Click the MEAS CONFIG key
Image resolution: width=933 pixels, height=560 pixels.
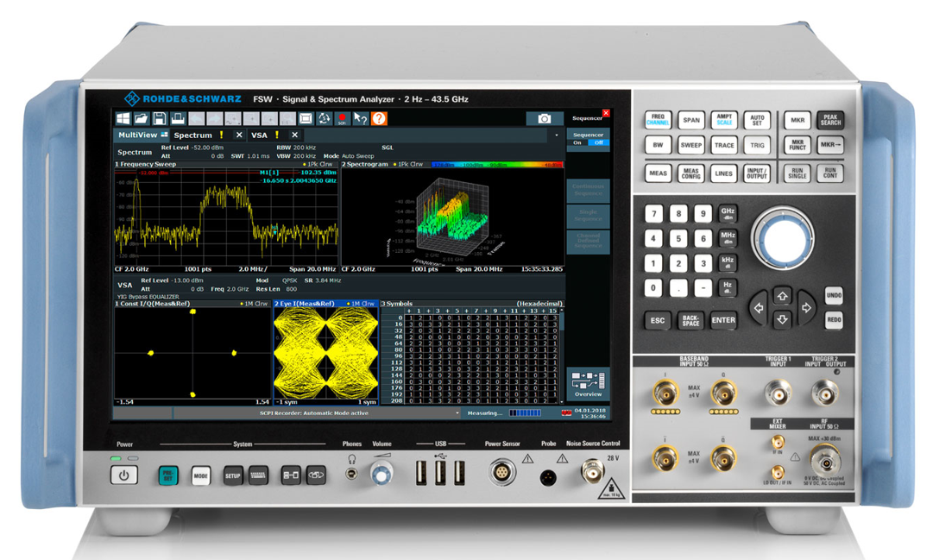point(690,173)
